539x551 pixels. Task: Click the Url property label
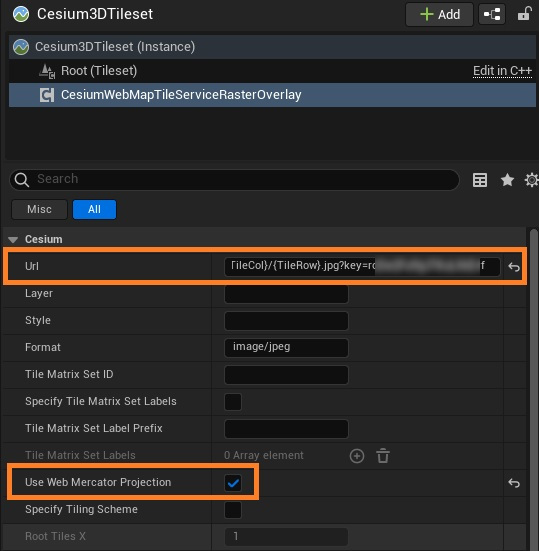(x=32, y=266)
